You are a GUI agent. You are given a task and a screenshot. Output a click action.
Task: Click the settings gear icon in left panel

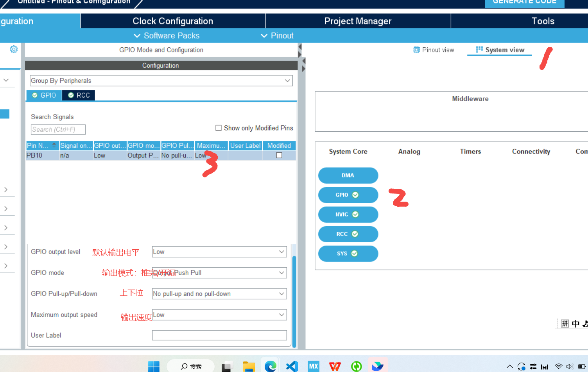pos(14,49)
